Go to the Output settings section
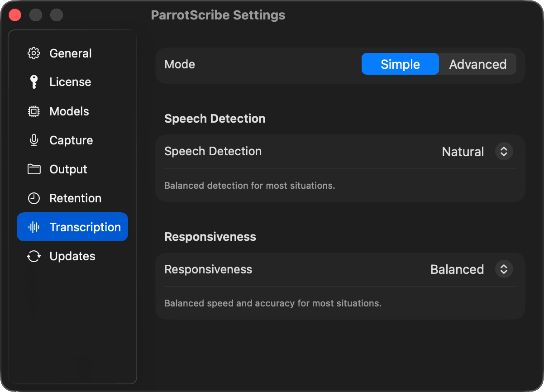The width and height of the screenshot is (544, 392). coord(68,169)
